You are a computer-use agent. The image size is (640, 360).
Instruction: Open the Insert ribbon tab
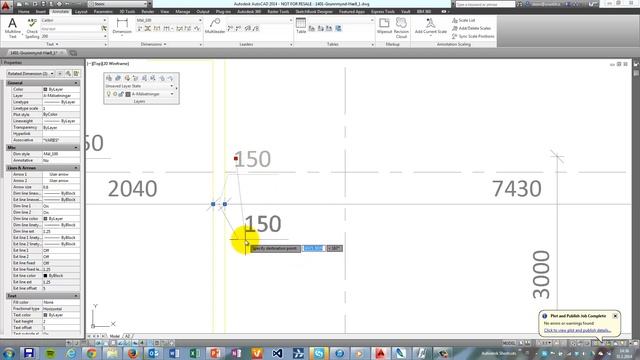(41, 12)
